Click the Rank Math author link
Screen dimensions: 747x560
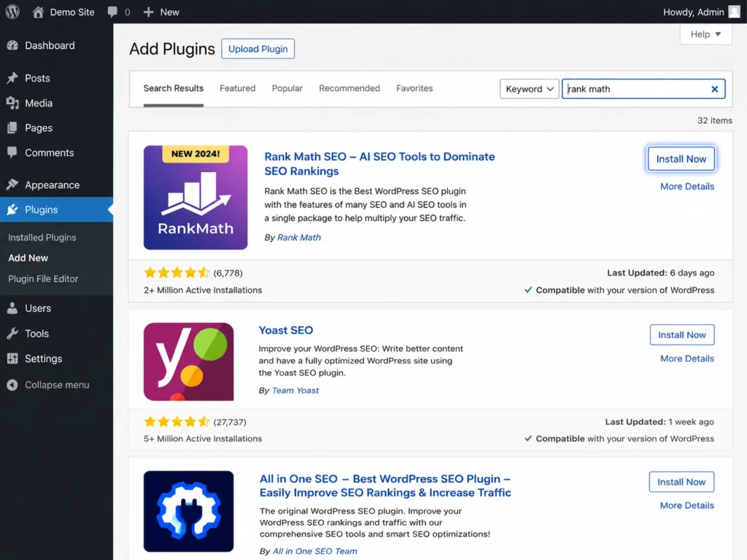pos(298,238)
